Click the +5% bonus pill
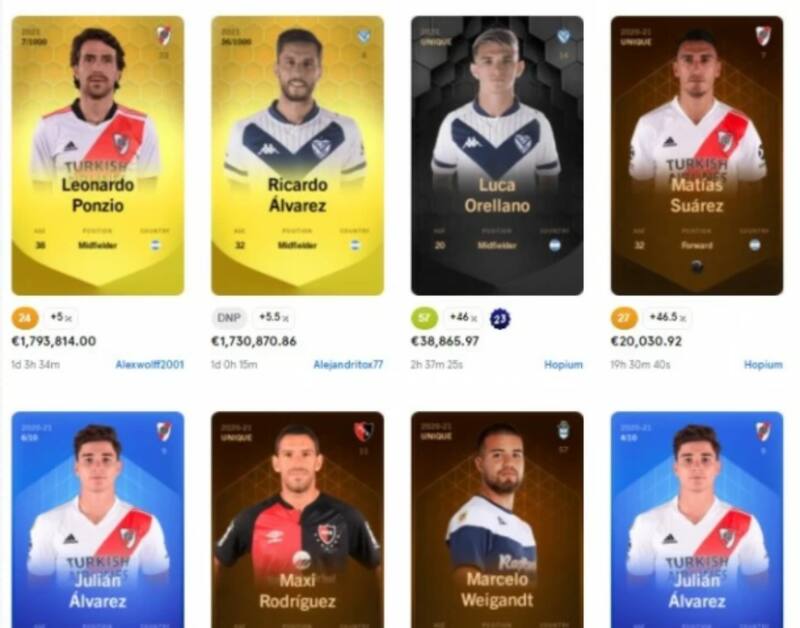Screen dimensions: 800x628 pos(61,318)
